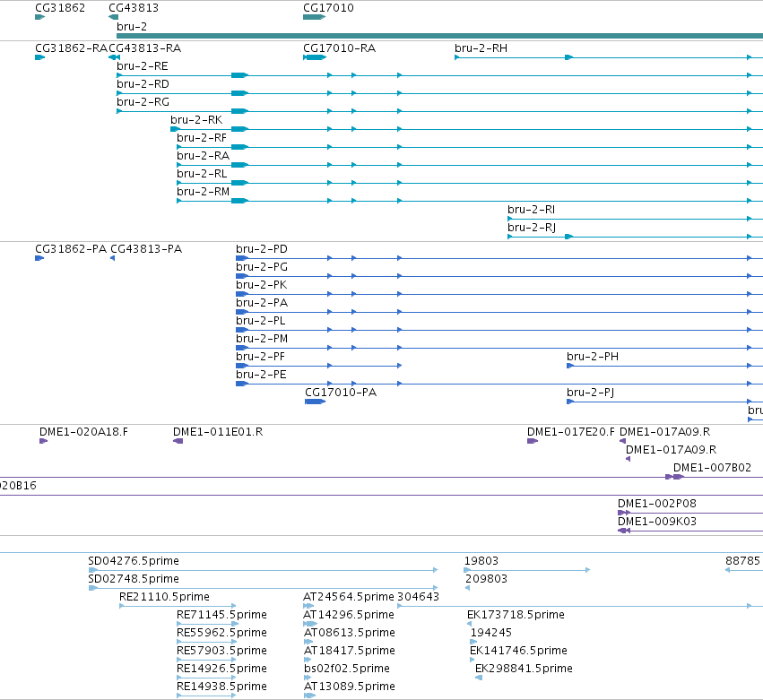The image size is (763, 700).
Task: Select EST label EK173718.5prime
Action: (516, 615)
